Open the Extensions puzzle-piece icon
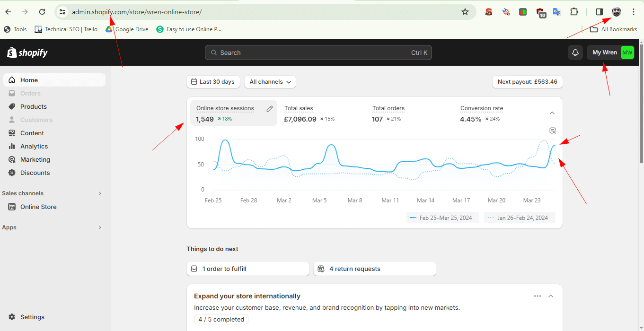 coord(574,12)
